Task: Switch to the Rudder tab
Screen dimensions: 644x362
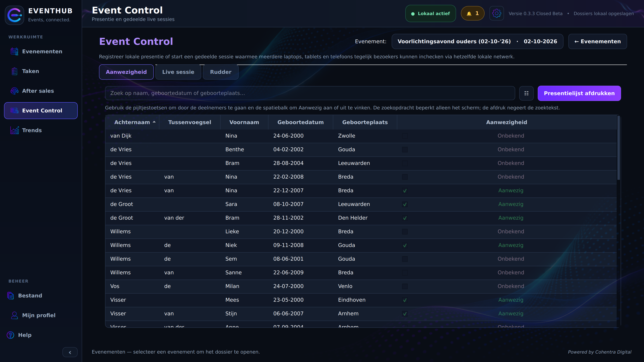Action: 221,72
